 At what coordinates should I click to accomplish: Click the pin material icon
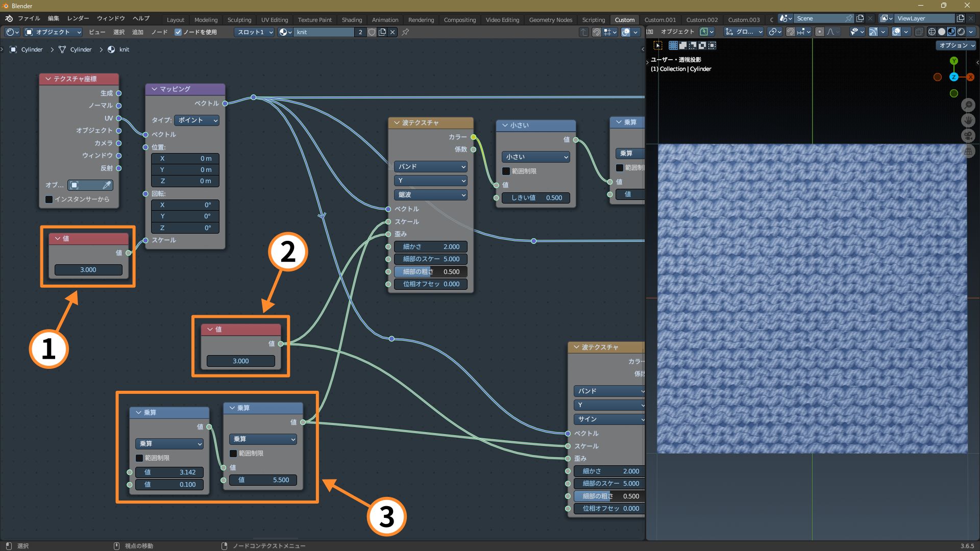[x=405, y=32]
